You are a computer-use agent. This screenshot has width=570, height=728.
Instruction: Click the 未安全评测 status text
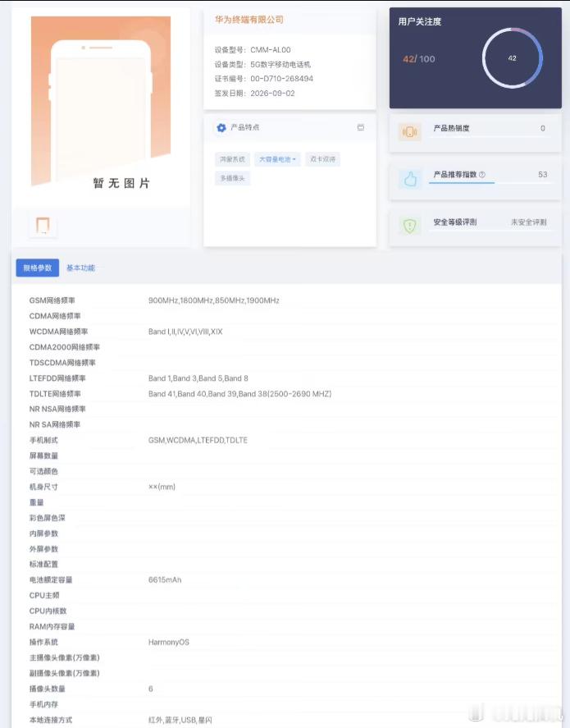529,222
